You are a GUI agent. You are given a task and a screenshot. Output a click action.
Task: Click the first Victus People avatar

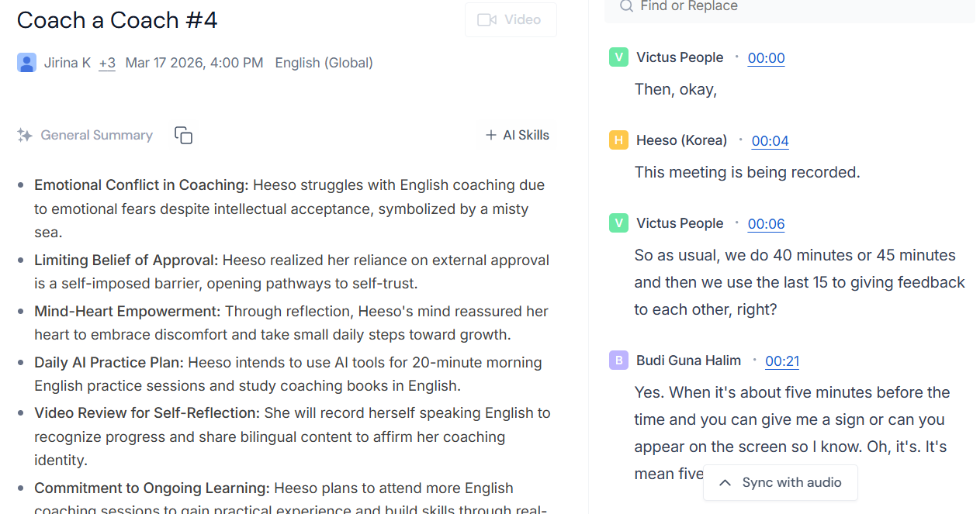[x=618, y=57]
